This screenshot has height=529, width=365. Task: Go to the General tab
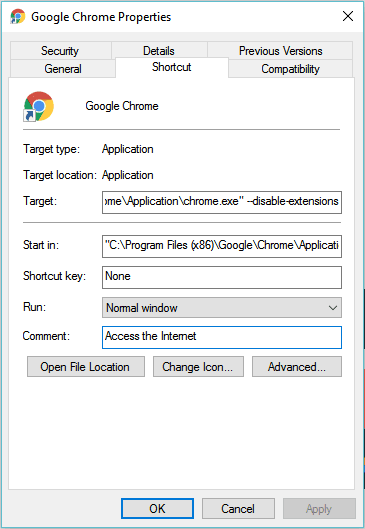pyautogui.click(x=63, y=69)
